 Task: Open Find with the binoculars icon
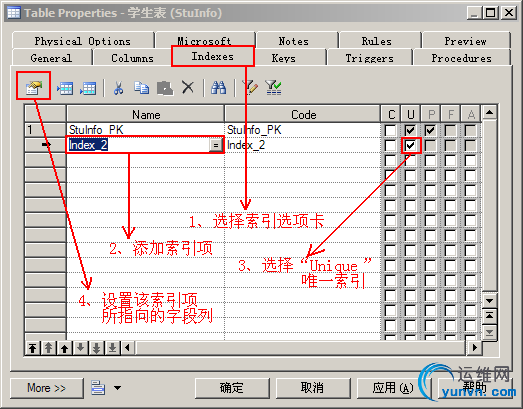tap(218, 88)
